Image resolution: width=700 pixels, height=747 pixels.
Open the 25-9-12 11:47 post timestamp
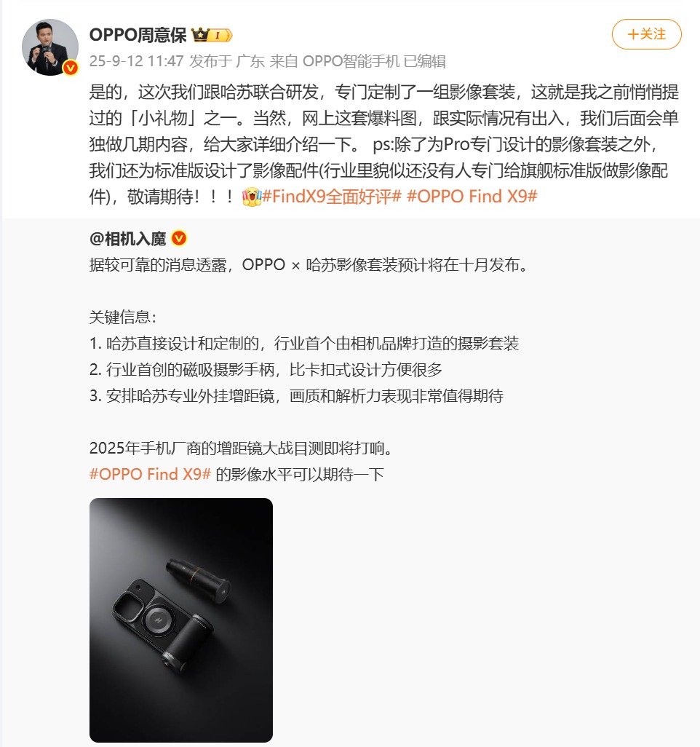[136, 61]
